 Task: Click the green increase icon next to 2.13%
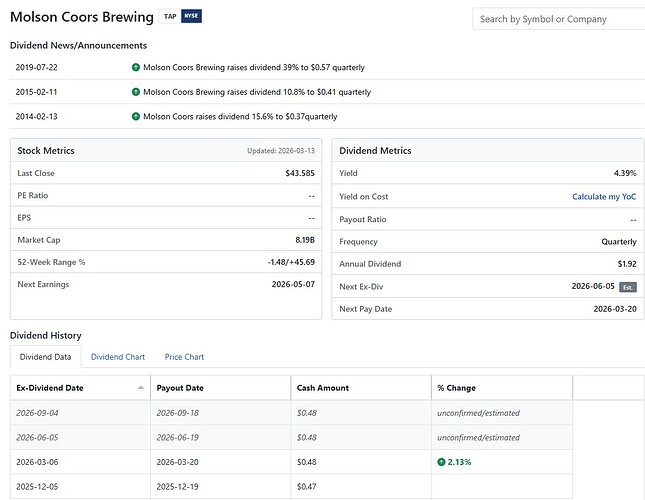[x=442, y=462]
